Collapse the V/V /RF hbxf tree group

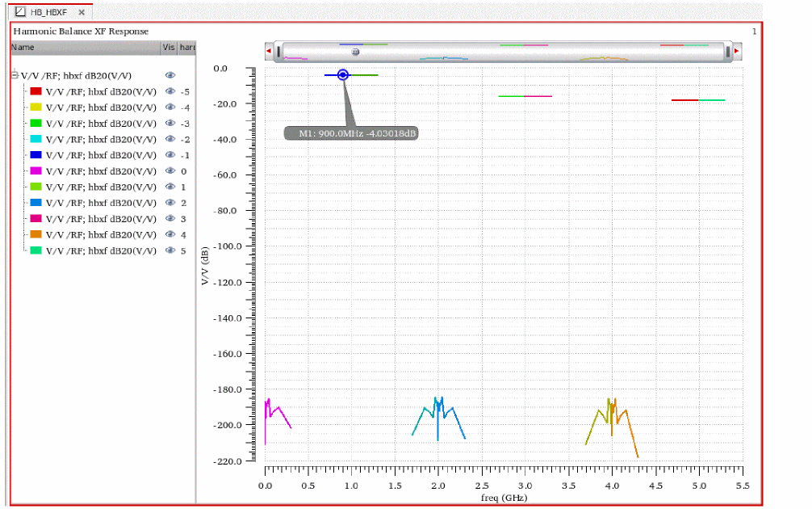15,75
